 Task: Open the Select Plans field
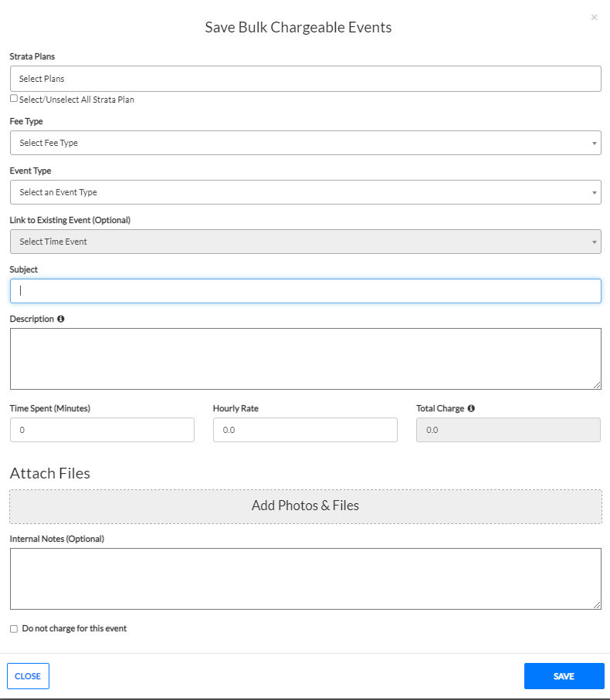305,79
